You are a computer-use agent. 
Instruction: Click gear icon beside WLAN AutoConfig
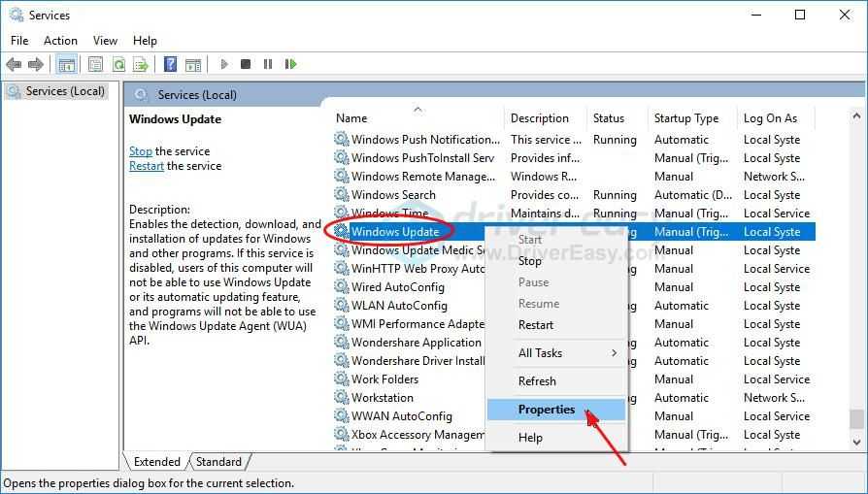pos(341,305)
